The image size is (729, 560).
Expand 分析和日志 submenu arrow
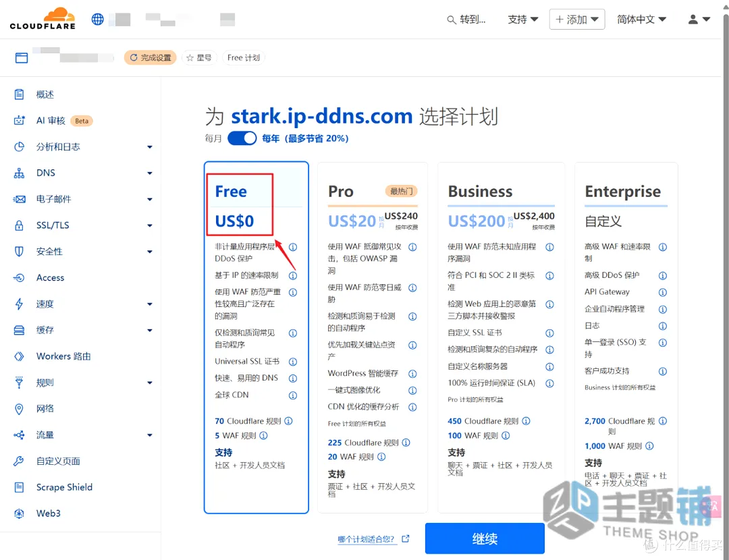150,147
